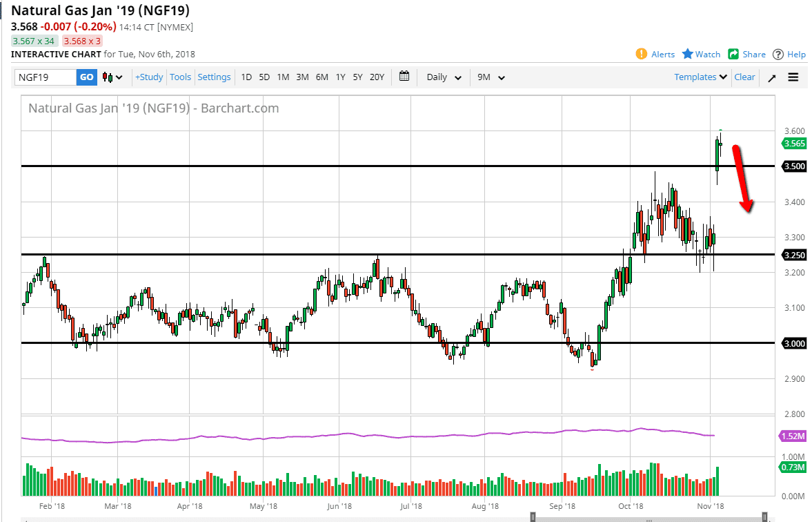The image size is (812, 522).
Task: Open the Templates dropdown
Action: [701, 77]
